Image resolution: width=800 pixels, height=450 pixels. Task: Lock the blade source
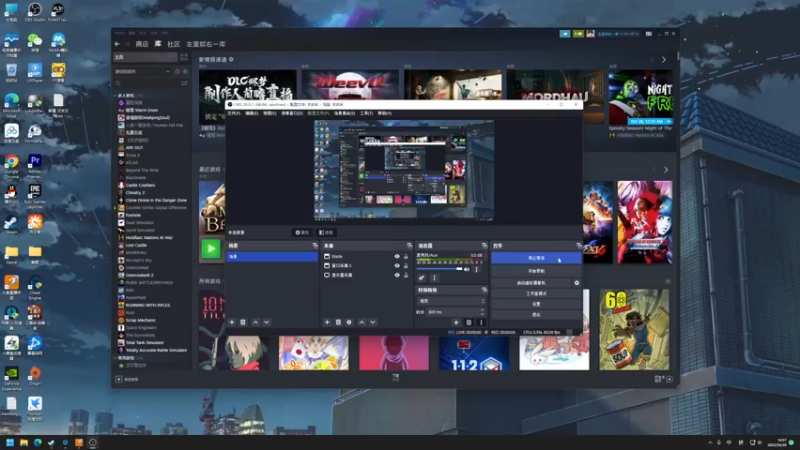pyautogui.click(x=406, y=257)
